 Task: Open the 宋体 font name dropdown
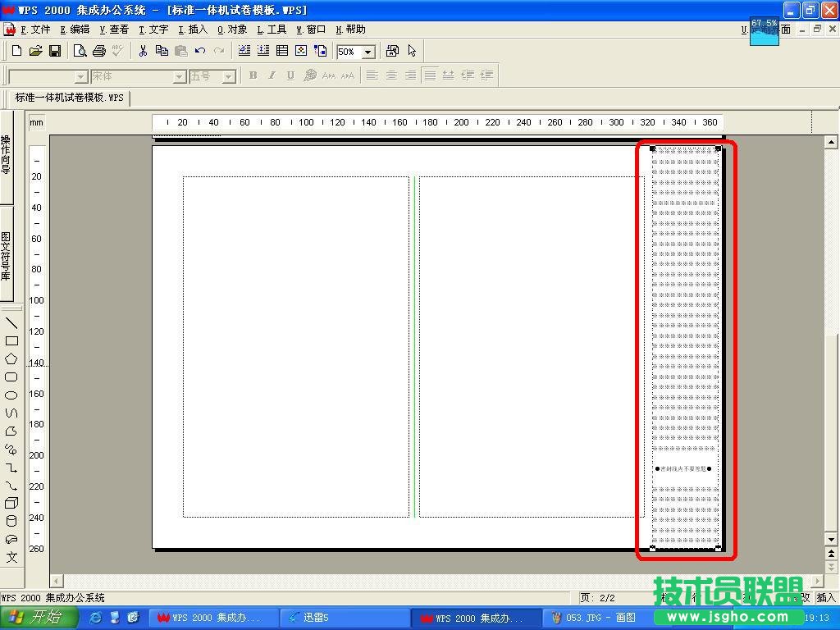pyautogui.click(x=179, y=76)
